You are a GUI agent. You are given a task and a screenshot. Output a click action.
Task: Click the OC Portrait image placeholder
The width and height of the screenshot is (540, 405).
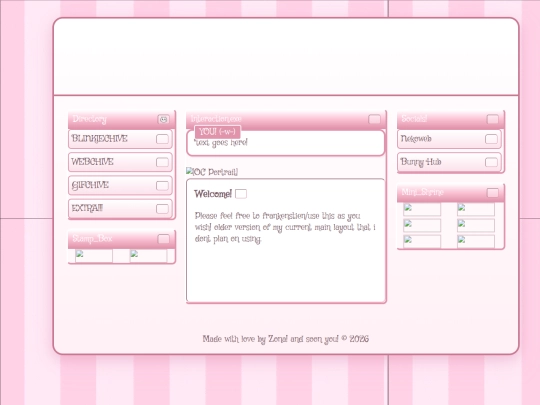click(x=212, y=172)
